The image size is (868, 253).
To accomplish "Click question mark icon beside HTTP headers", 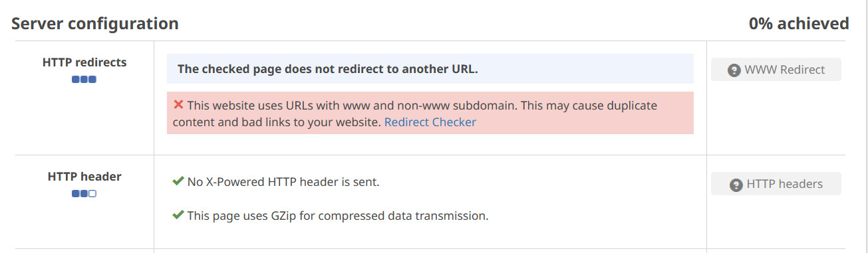I will (x=736, y=185).
